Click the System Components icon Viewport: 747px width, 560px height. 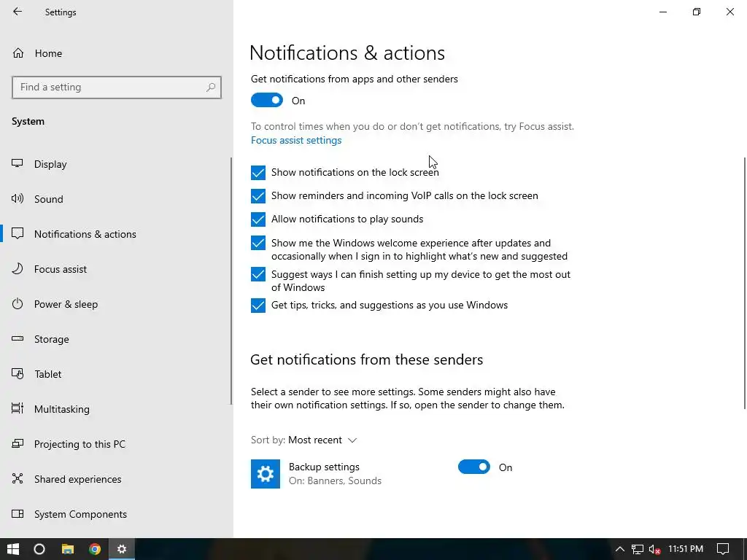click(18, 514)
